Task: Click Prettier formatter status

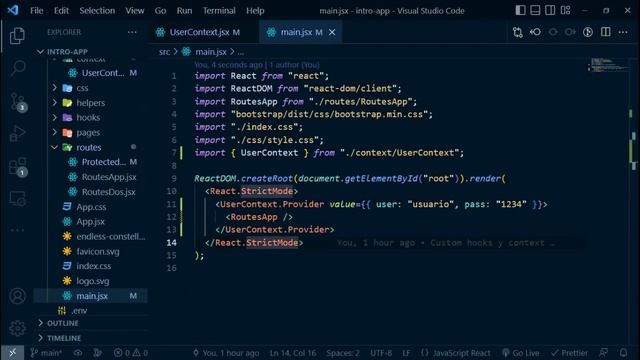Action: [569, 353]
